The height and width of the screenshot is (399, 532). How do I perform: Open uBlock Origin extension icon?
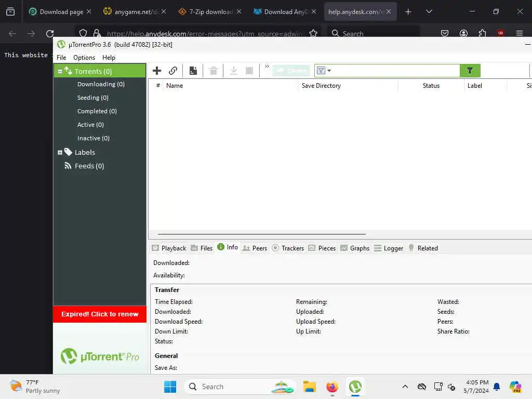[x=500, y=33]
